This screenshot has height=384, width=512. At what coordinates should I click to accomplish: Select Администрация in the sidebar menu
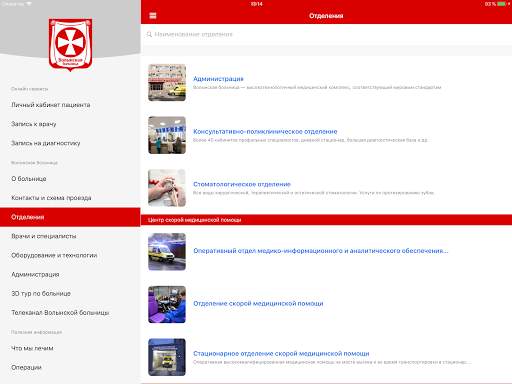coord(35,274)
